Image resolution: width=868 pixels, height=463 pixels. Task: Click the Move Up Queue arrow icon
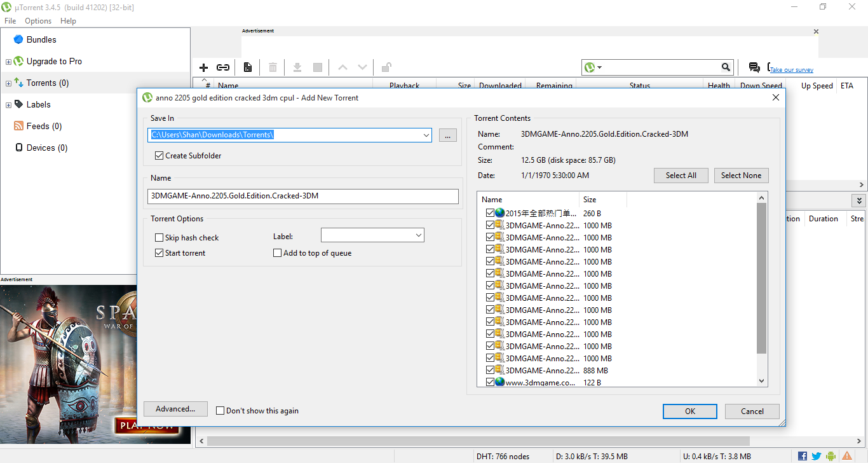pyautogui.click(x=342, y=67)
